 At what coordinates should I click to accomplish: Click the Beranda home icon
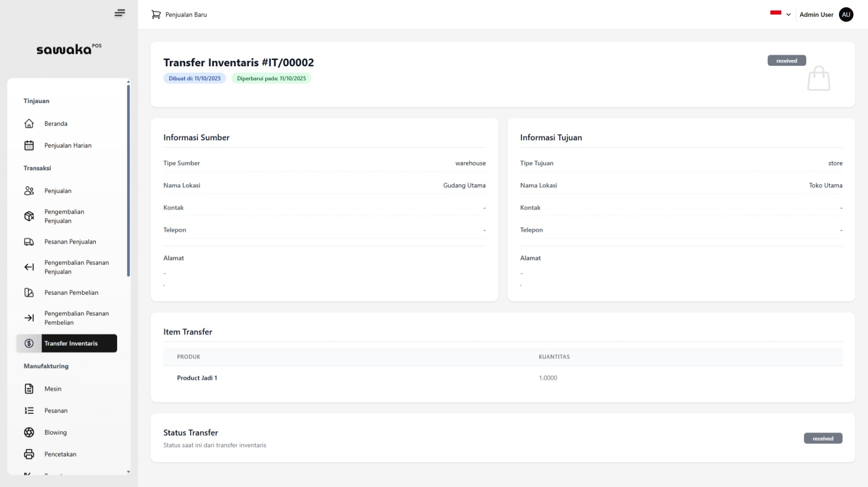(x=29, y=124)
